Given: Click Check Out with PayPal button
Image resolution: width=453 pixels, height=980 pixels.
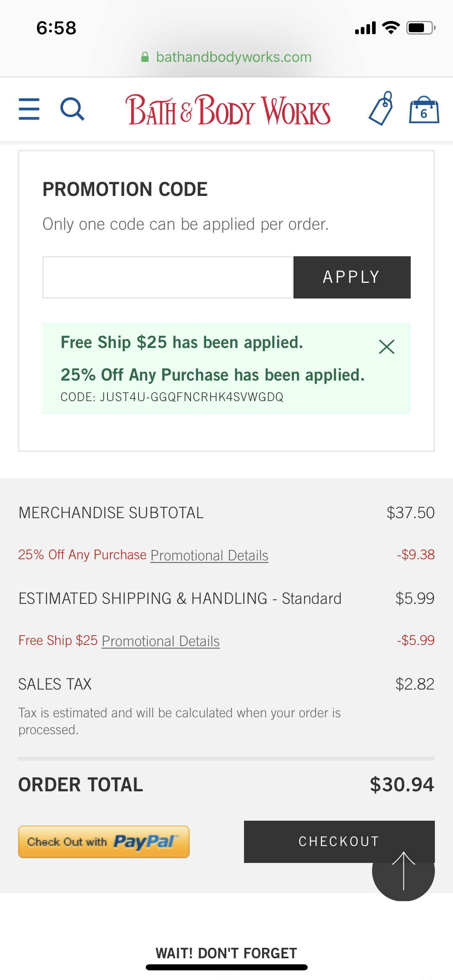Looking at the screenshot, I should [x=104, y=842].
